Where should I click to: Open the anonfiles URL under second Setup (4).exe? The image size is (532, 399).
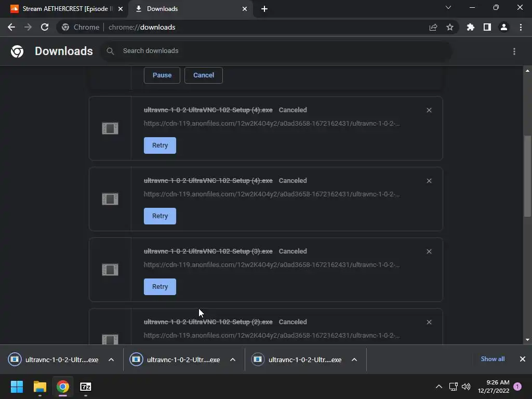272,194
